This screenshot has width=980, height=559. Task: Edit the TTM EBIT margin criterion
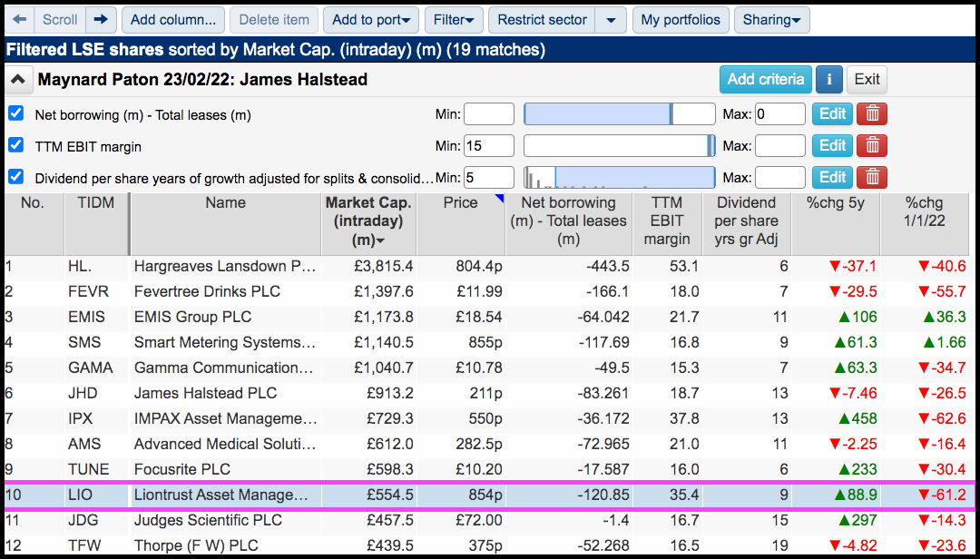832,146
